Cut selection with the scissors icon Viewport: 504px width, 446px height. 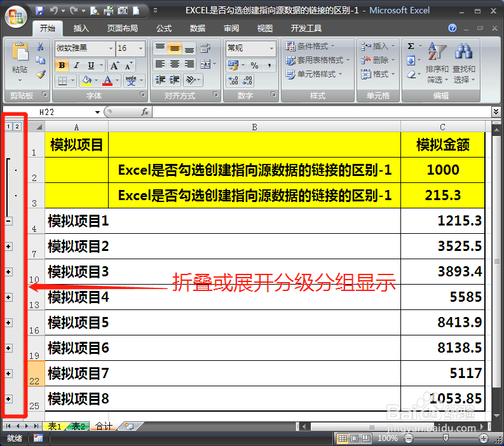tap(41, 47)
